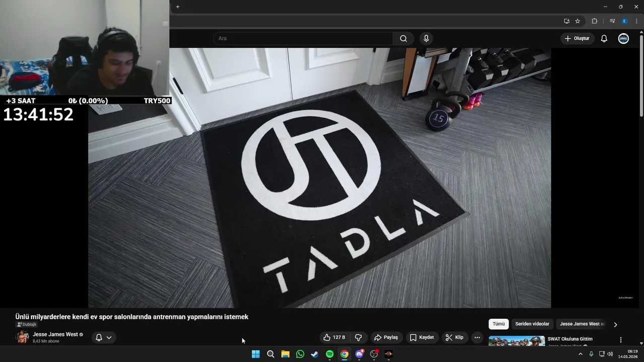Open a new browser tab with plus icon

[178, 7]
